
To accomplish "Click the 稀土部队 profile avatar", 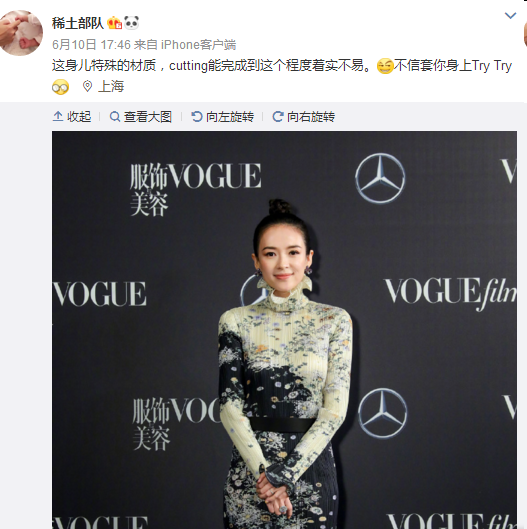I will 21,33.
